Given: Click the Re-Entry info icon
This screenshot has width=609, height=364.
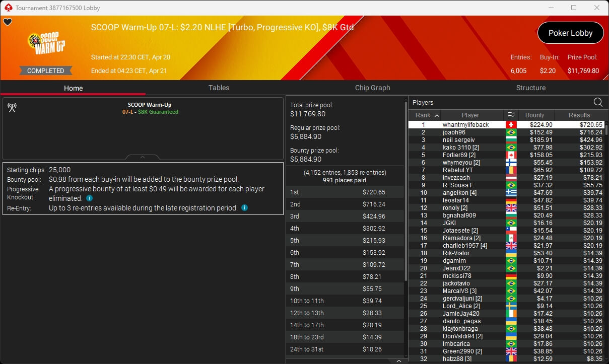Looking at the screenshot, I should (x=244, y=207).
